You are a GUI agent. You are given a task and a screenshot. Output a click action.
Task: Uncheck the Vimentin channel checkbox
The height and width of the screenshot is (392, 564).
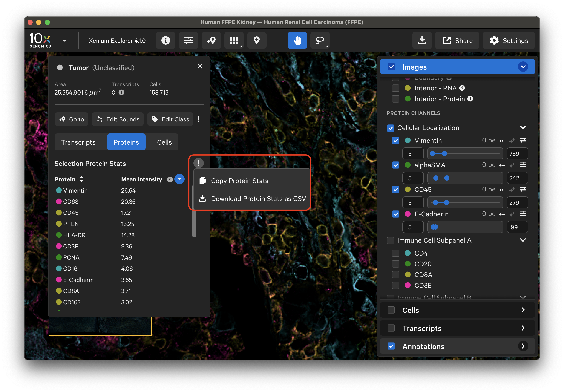click(x=395, y=141)
